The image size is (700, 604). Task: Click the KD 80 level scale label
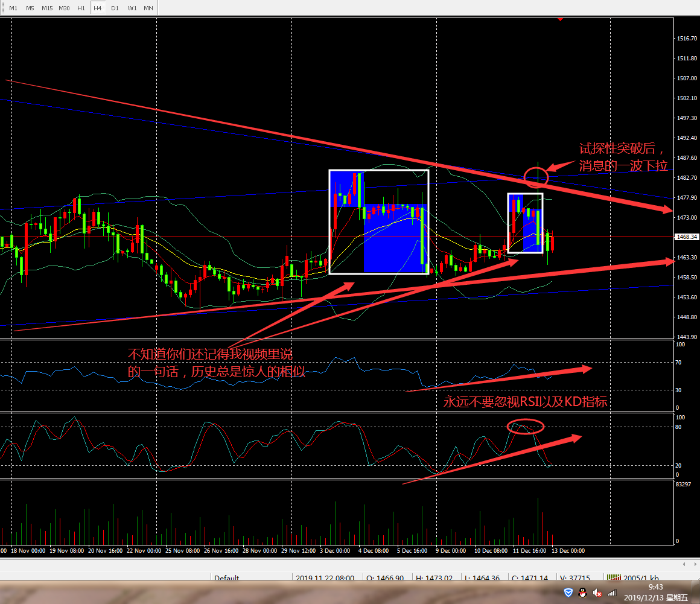click(678, 427)
